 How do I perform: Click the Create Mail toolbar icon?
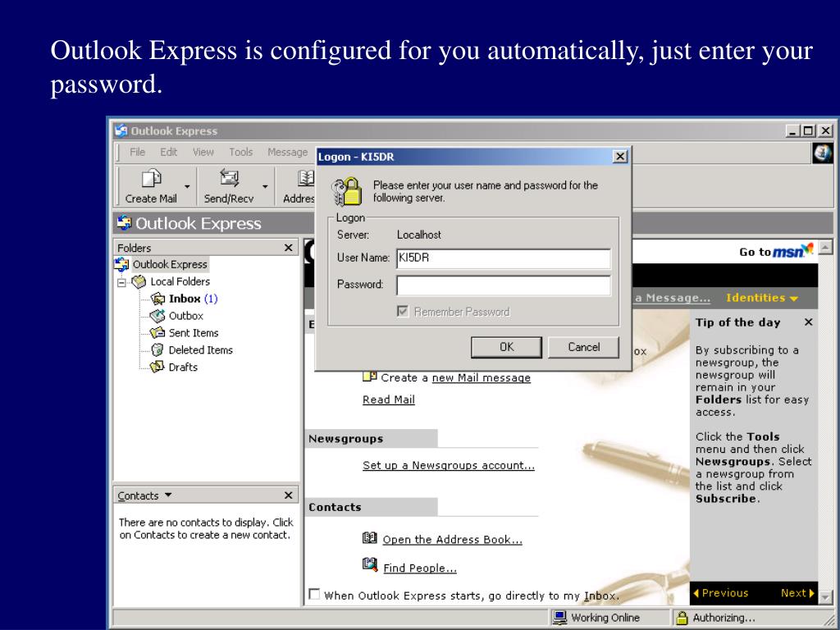coord(151,178)
